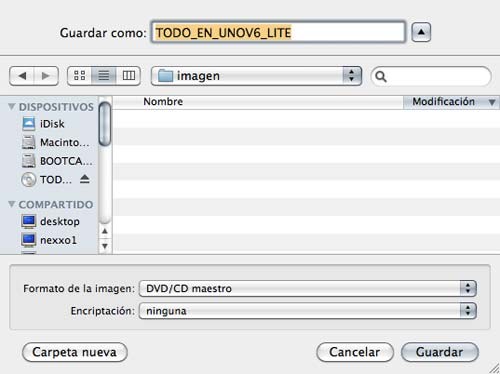The height and width of the screenshot is (374, 500).
Task: Collapse the DISPOSITIVOS section
Action: pyautogui.click(x=12, y=106)
